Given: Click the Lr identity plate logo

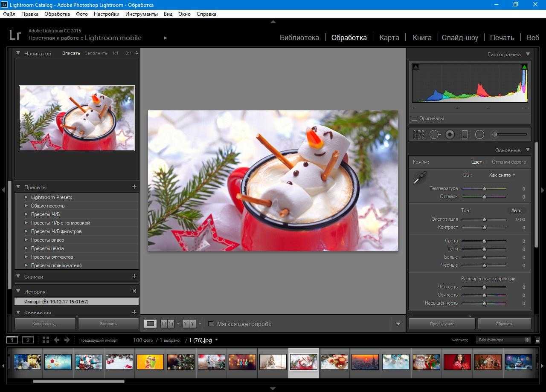Looking at the screenshot, I should (15, 35).
